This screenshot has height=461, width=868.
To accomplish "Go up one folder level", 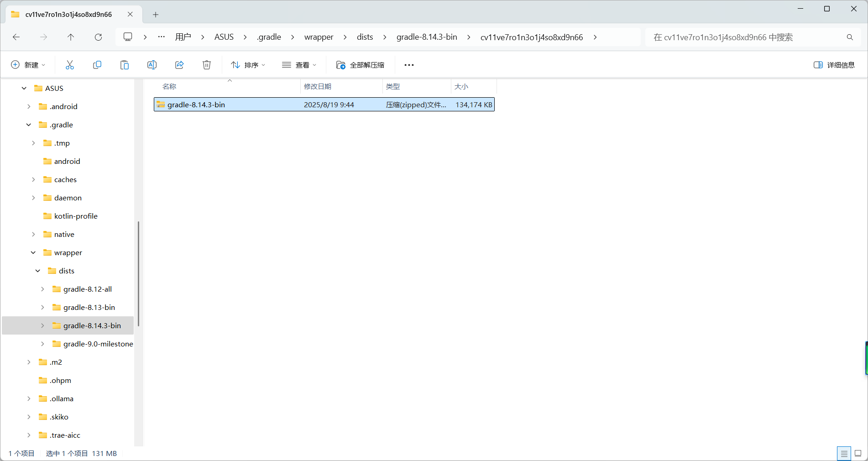I will [71, 37].
